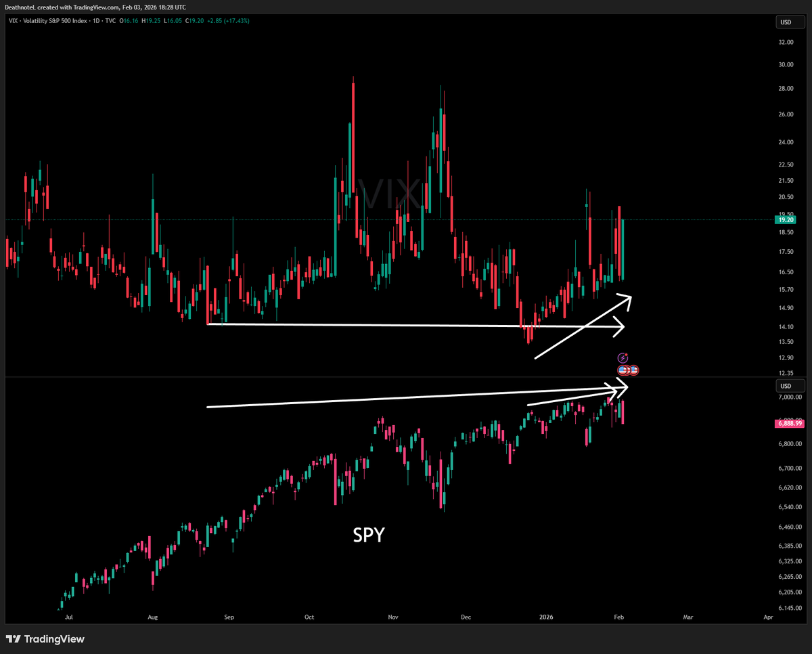This screenshot has width=812, height=654.
Task: Click the Mar label on the time axis
Action: (688, 617)
